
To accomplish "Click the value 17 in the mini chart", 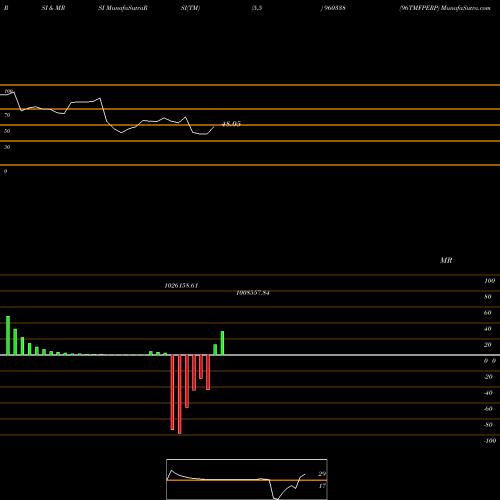I will 322,486.
